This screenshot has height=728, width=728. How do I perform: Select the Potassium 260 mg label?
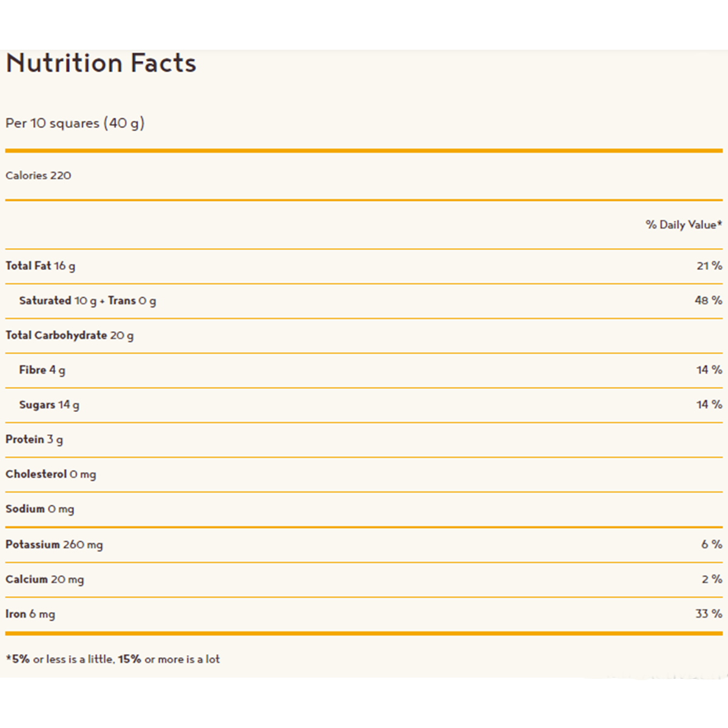(x=54, y=545)
